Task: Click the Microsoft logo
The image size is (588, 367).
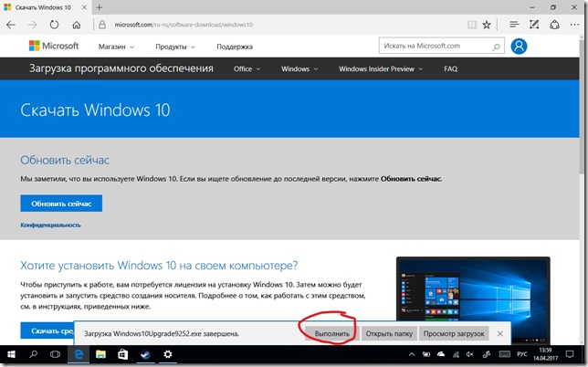Action: point(53,46)
